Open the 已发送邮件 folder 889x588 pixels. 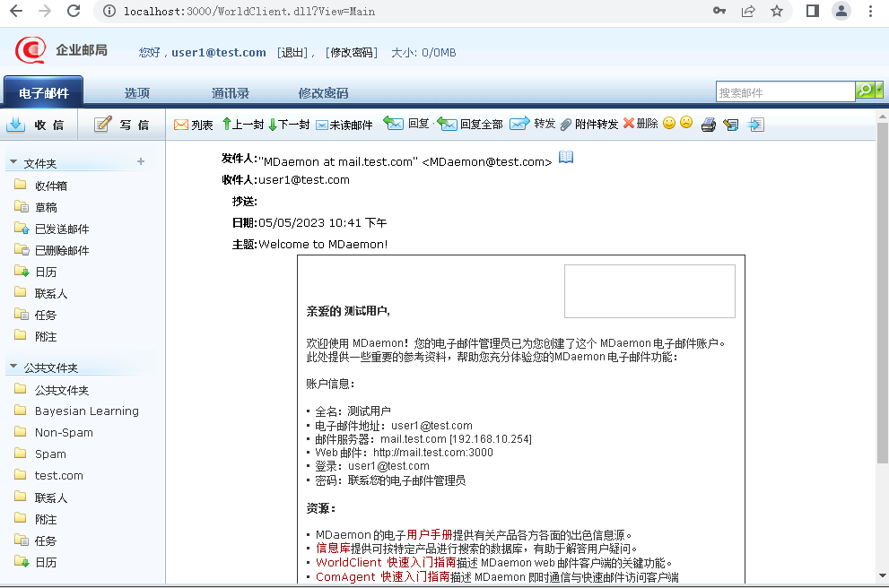tap(61, 229)
